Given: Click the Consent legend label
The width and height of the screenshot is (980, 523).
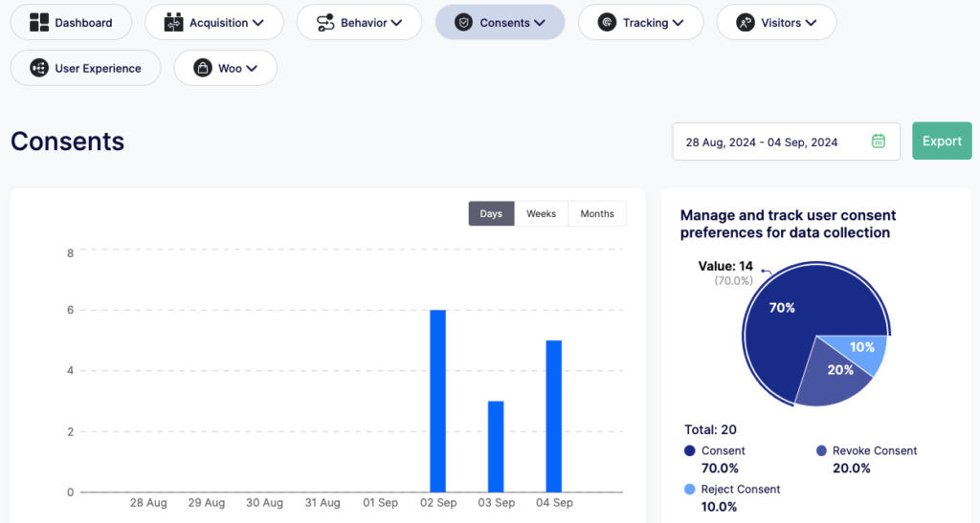Looking at the screenshot, I should 724,450.
